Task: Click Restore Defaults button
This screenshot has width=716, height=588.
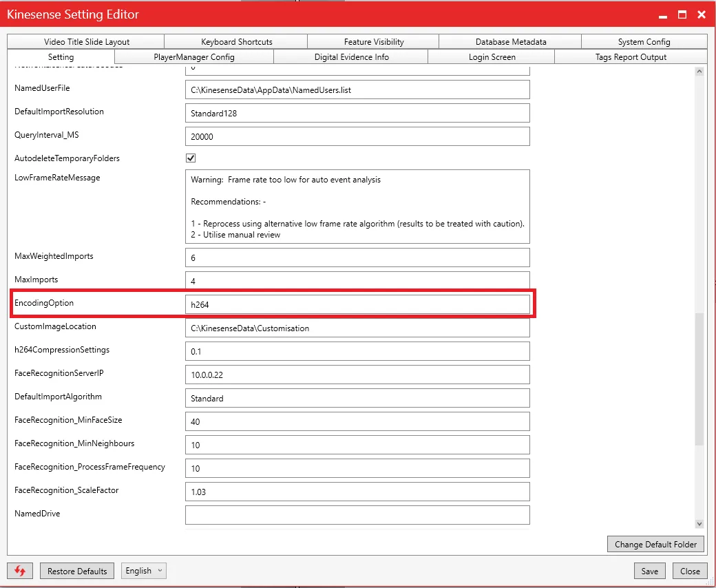Action: coord(77,571)
